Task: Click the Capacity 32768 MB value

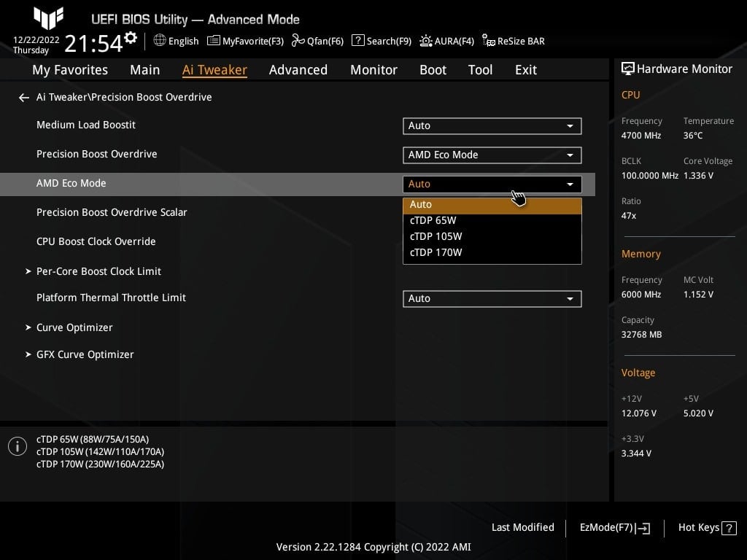Action: tap(641, 335)
